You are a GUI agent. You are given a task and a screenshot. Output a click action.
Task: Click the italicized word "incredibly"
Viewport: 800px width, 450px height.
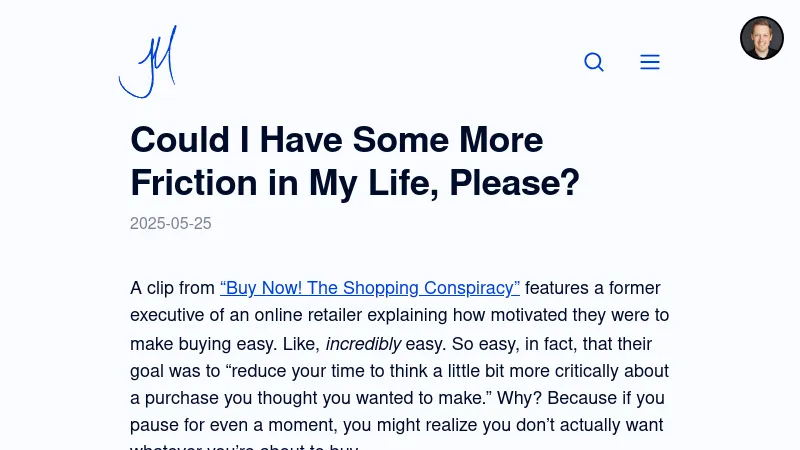tap(363, 344)
